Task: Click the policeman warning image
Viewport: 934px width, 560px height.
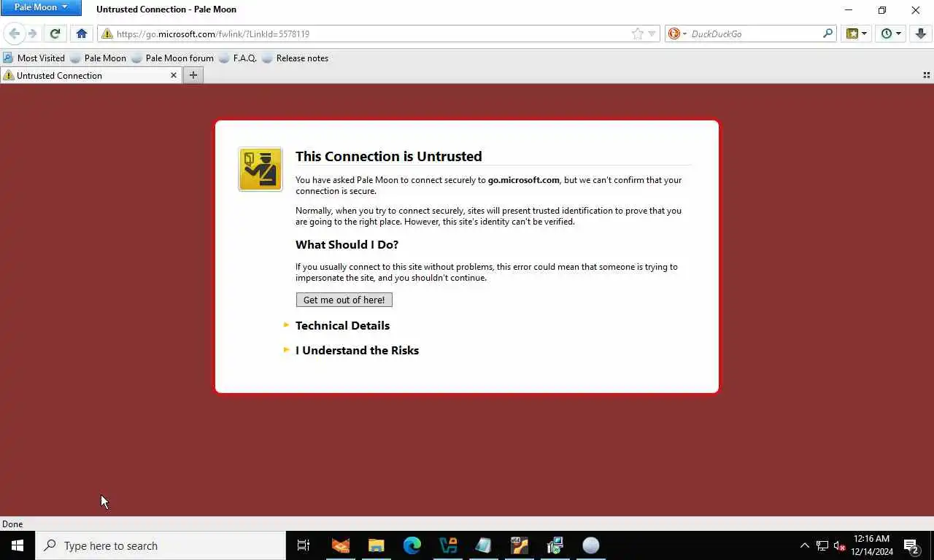Action: coord(260,169)
